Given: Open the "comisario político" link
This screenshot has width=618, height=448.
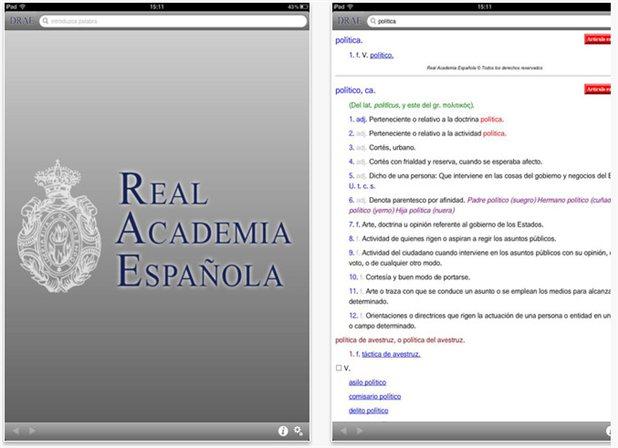Looking at the screenshot, I should point(374,396).
